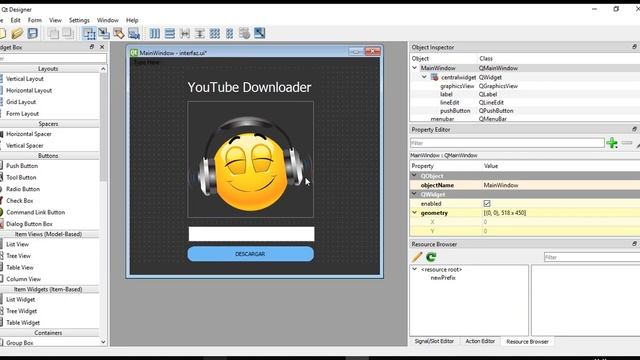Open a form with the folder toolbar icon

(x=17, y=33)
